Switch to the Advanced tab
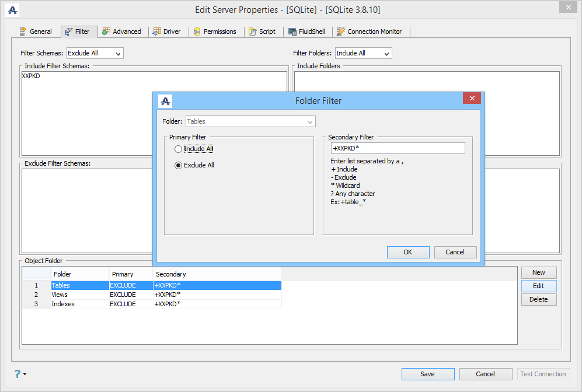 (122, 32)
